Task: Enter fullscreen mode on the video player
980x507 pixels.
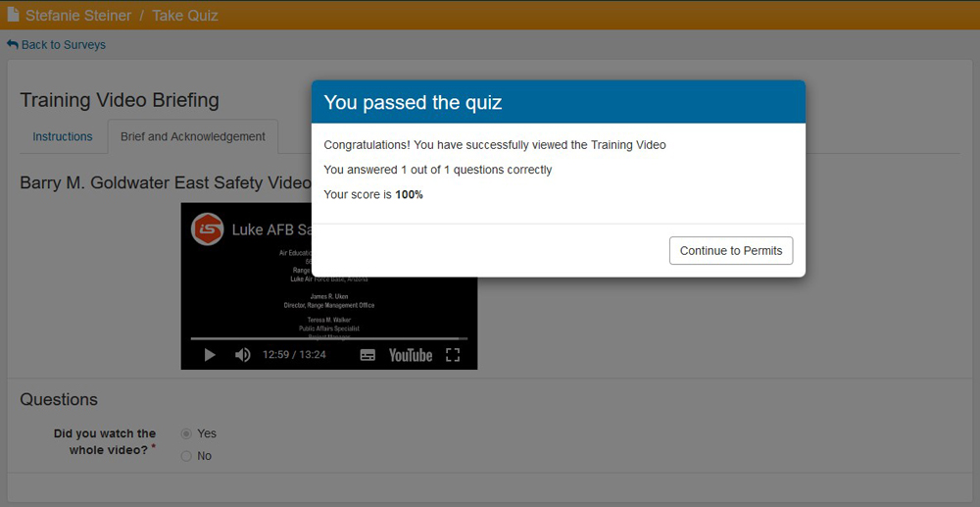Action: click(453, 355)
